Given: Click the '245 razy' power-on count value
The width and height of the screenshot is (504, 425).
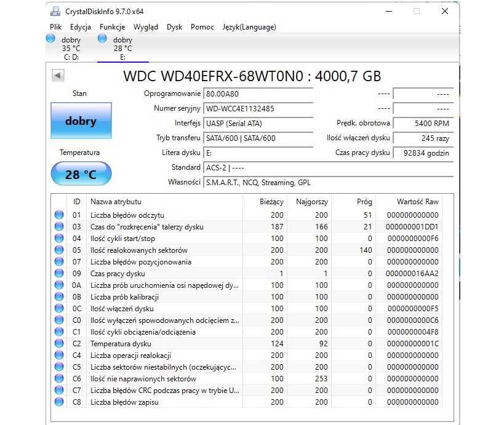Looking at the screenshot, I should (423, 138).
